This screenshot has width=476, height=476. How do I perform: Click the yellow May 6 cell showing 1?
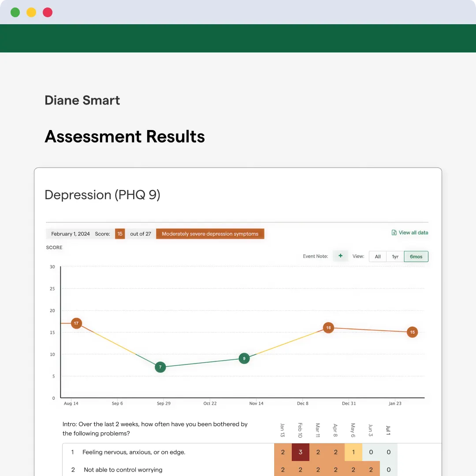click(x=353, y=452)
